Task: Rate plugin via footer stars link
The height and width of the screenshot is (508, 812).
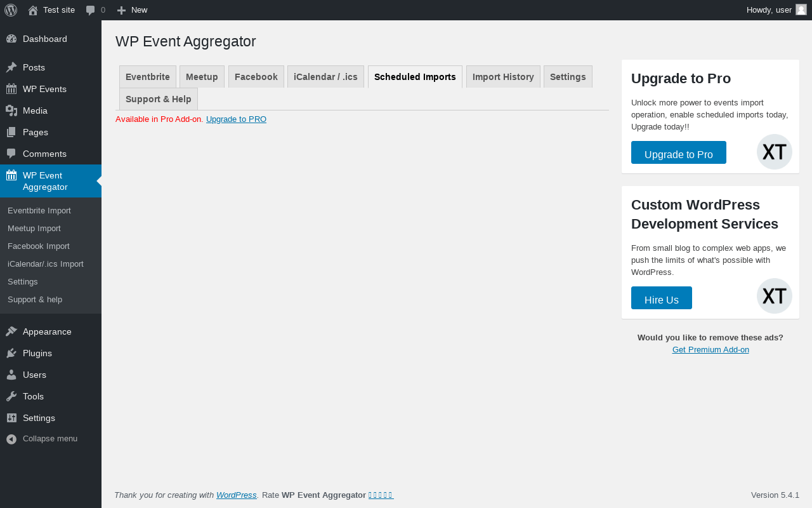Action: (x=381, y=495)
